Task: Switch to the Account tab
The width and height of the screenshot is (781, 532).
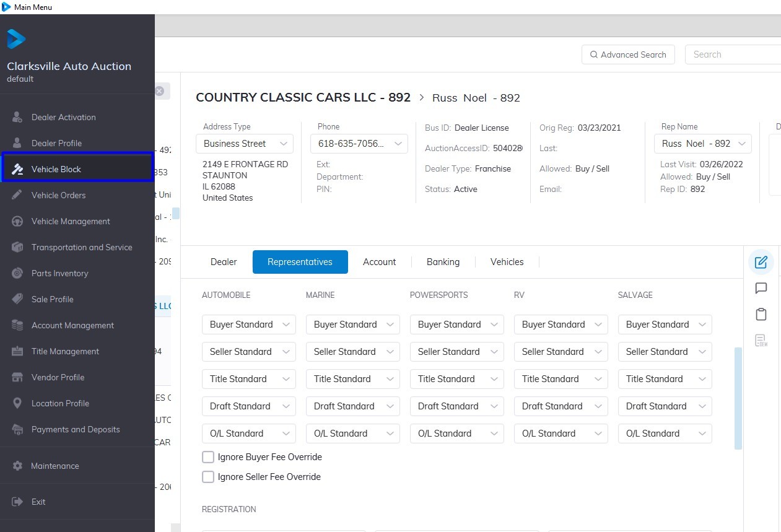Action: click(x=379, y=262)
